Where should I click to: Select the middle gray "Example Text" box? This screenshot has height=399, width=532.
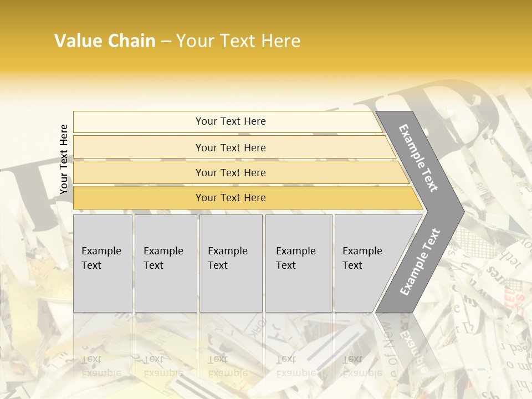click(231, 263)
